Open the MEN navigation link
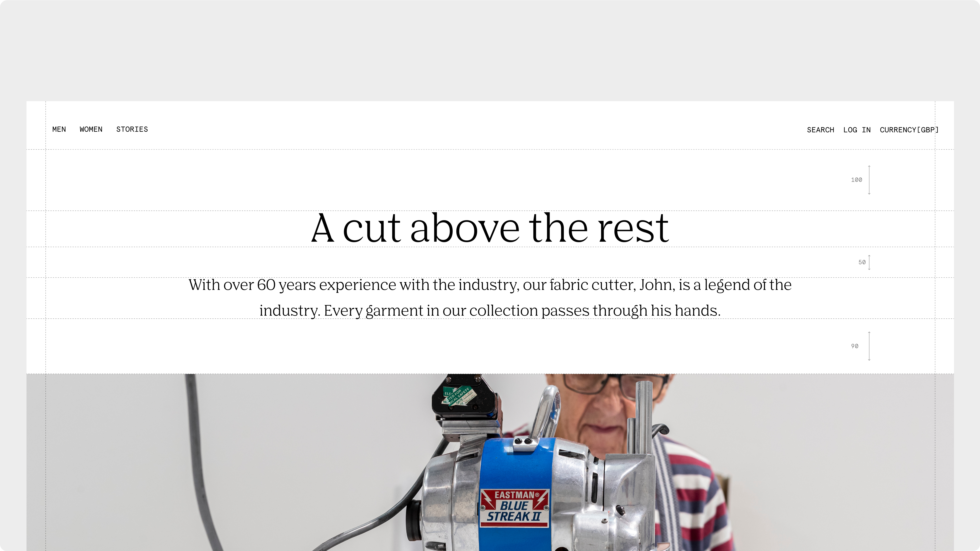 59,129
